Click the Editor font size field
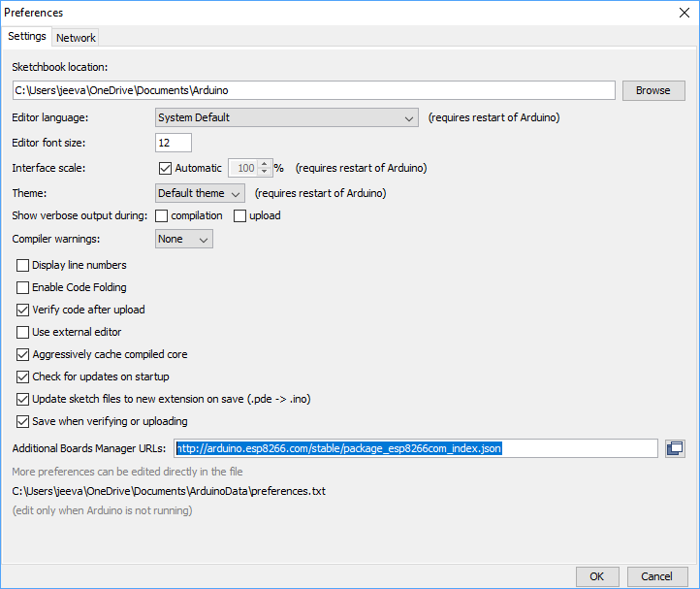The width and height of the screenshot is (700, 589). 174,143
